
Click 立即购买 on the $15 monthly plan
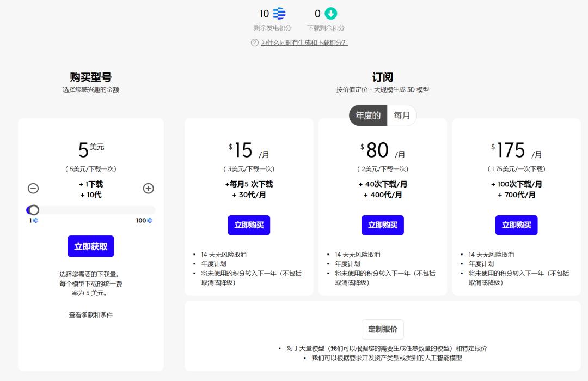(x=249, y=225)
